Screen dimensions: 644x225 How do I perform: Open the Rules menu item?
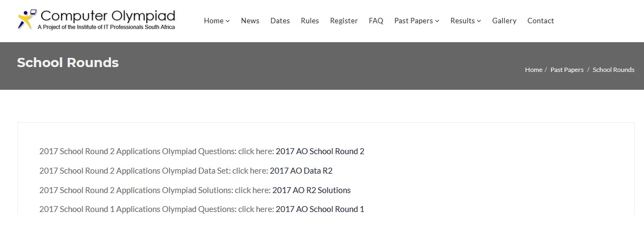(310, 21)
